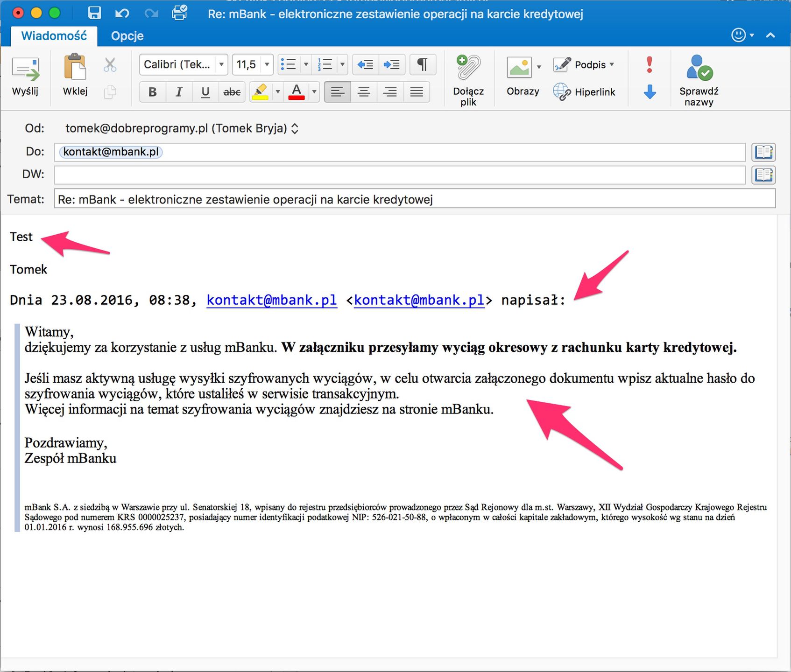Image resolution: width=791 pixels, height=672 pixels.
Task: Open the red font color swatch
Action: (x=297, y=92)
